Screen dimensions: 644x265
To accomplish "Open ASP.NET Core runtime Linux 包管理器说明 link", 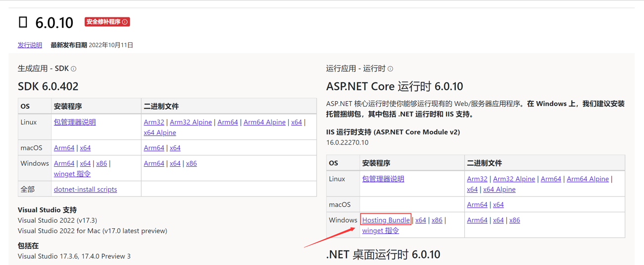I will 383,179.
